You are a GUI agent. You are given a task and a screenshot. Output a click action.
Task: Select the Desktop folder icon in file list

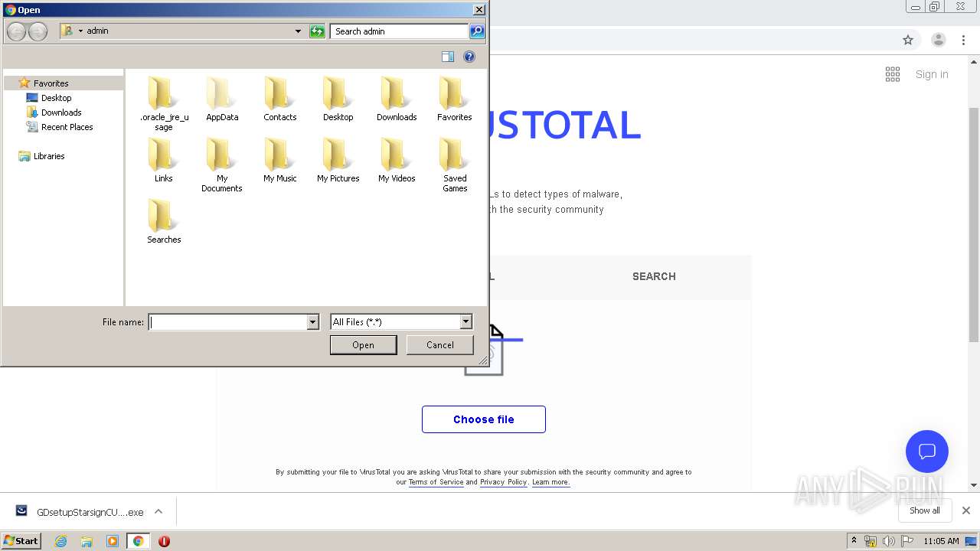[338, 99]
